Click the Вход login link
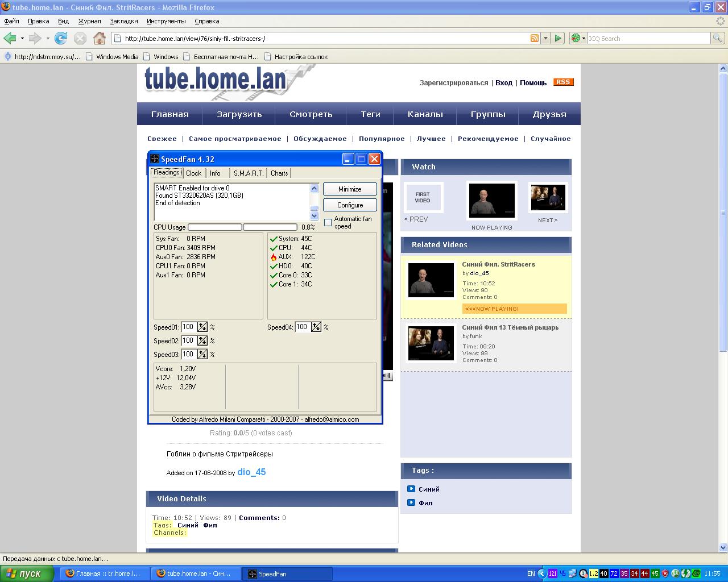The height and width of the screenshot is (582, 728). (x=504, y=83)
